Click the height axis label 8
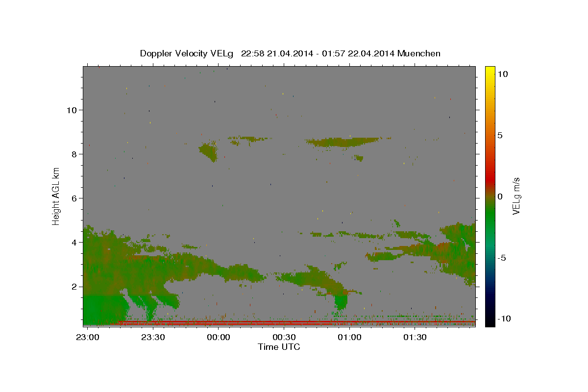Image resolution: width=588 pixels, height=392 pixels. tap(74, 154)
